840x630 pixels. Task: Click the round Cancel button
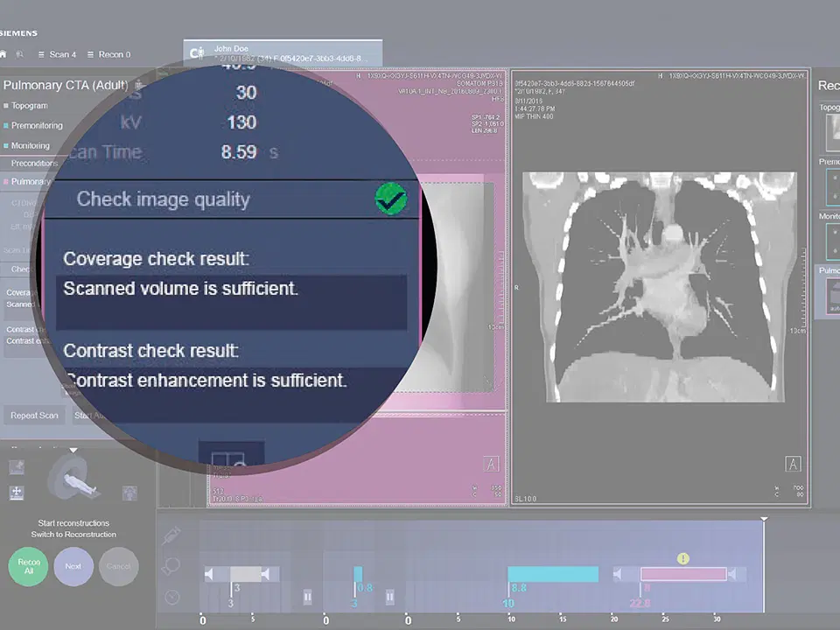(118, 566)
